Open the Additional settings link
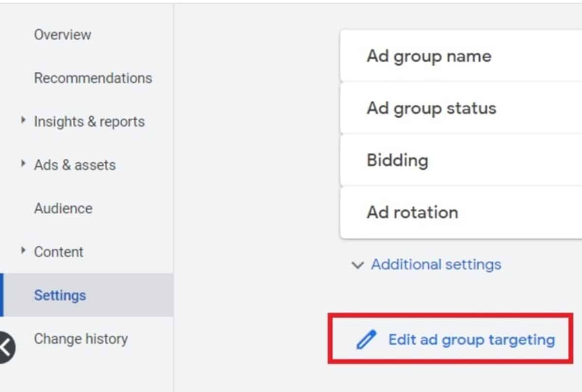The image size is (582, 392). coord(436,265)
